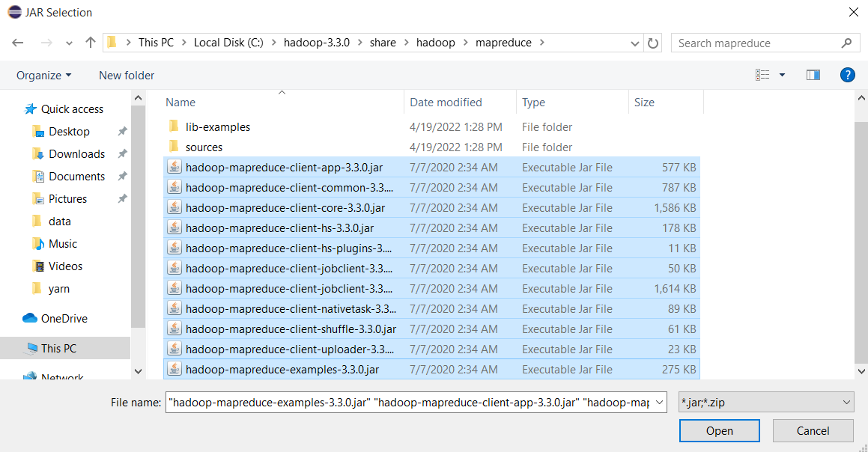Click the change view layout icon
The image size is (868, 452).
tap(762, 75)
